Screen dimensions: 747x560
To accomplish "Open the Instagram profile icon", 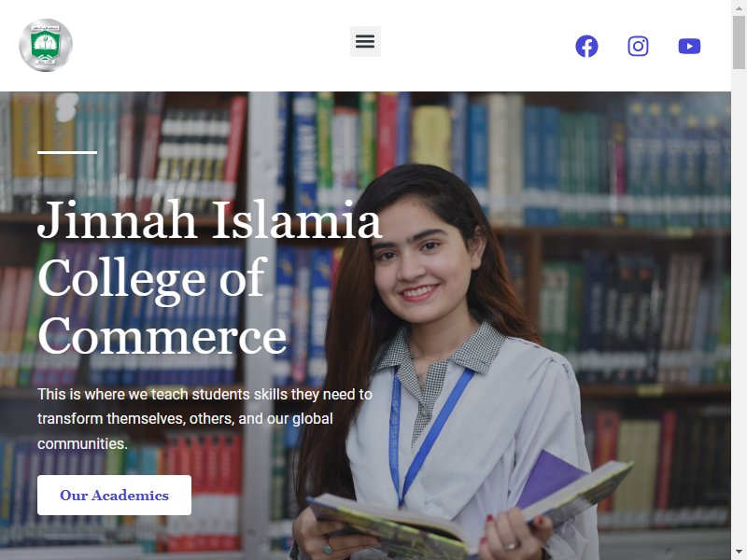I will (638, 46).
